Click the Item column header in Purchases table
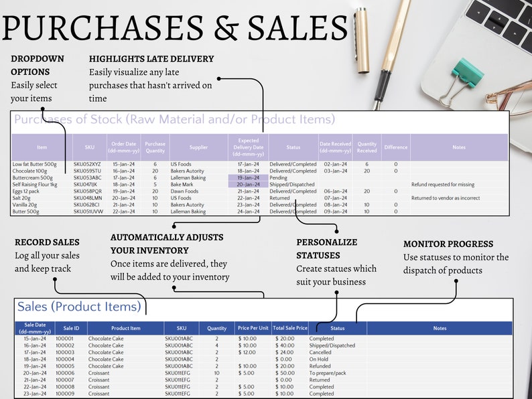The width and height of the screenshot is (532, 399). tap(42, 147)
